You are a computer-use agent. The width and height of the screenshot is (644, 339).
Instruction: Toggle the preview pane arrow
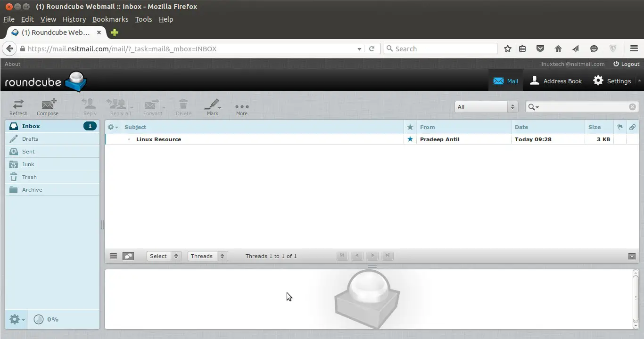[632, 257]
